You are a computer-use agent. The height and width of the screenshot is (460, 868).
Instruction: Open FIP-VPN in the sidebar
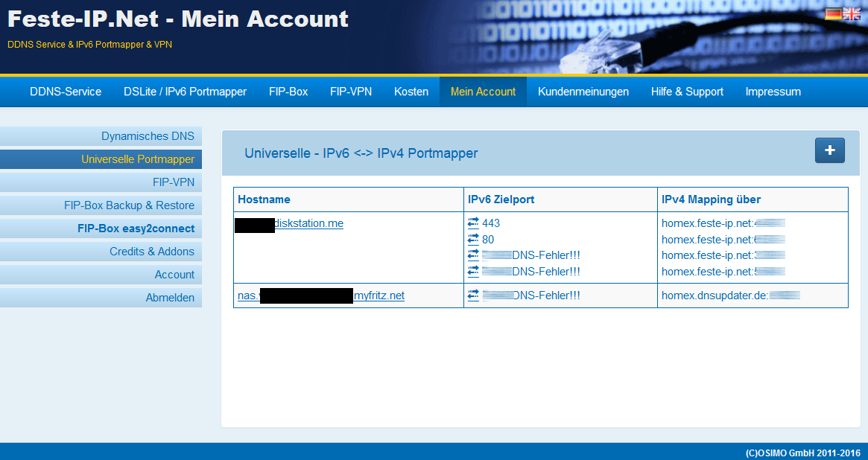pos(101,182)
